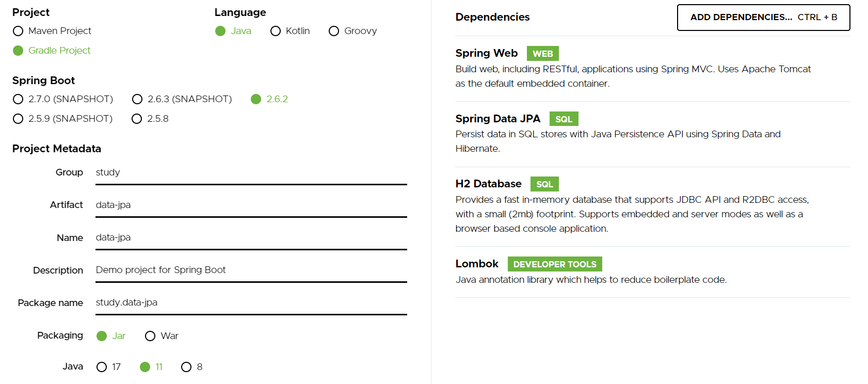Choose Java as the language
Viewport: 868px width, 384px height.
pos(233,31)
